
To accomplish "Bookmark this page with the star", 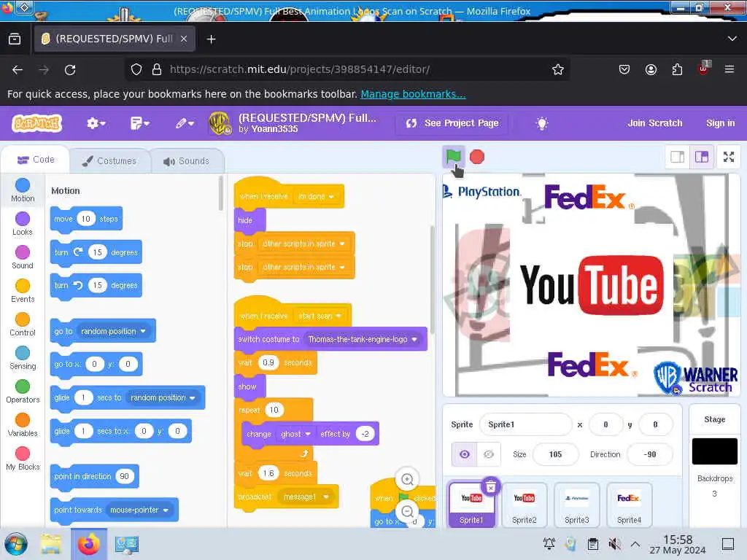I will coord(558,69).
